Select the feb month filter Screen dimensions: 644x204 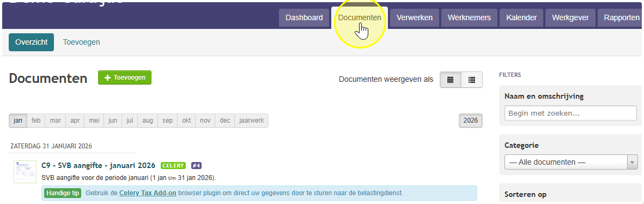coord(36,121)
